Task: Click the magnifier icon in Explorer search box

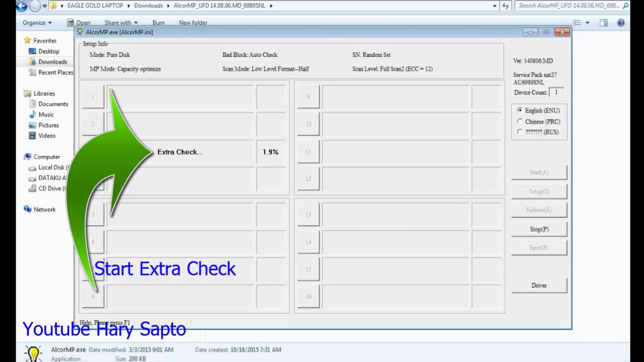Action: pyautogui.click(x=626, y=6)
